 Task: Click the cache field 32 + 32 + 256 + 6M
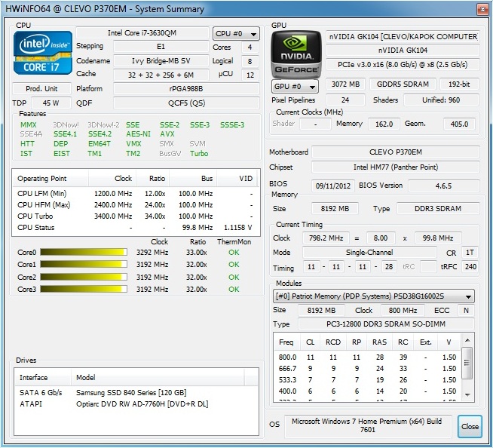click(161, 75)
